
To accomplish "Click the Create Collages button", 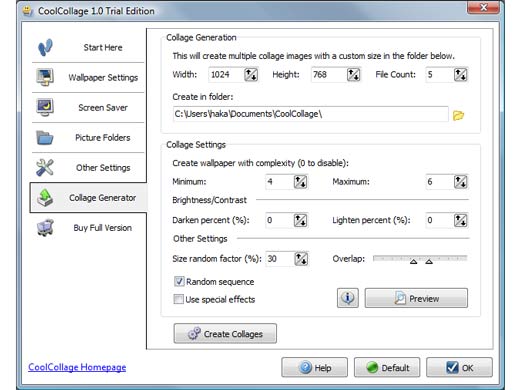I will (225, 333).
